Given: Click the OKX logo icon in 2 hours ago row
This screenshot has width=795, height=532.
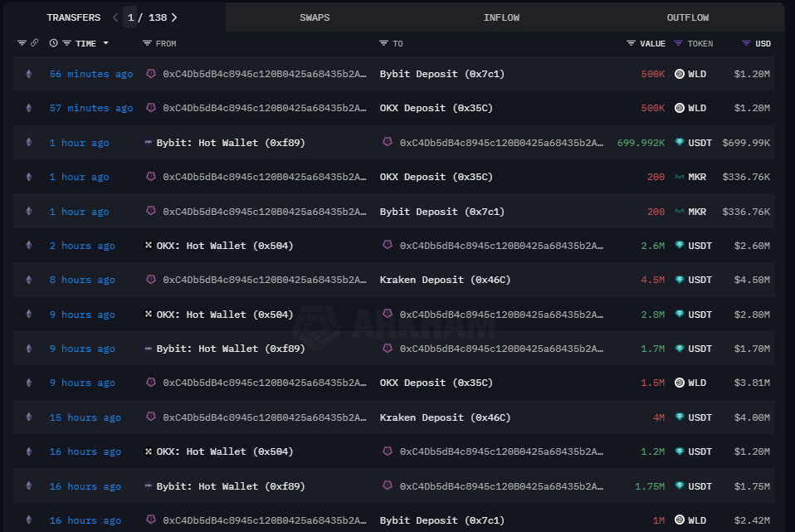Looking at the screenshot, I should click(x=149, y=246).
